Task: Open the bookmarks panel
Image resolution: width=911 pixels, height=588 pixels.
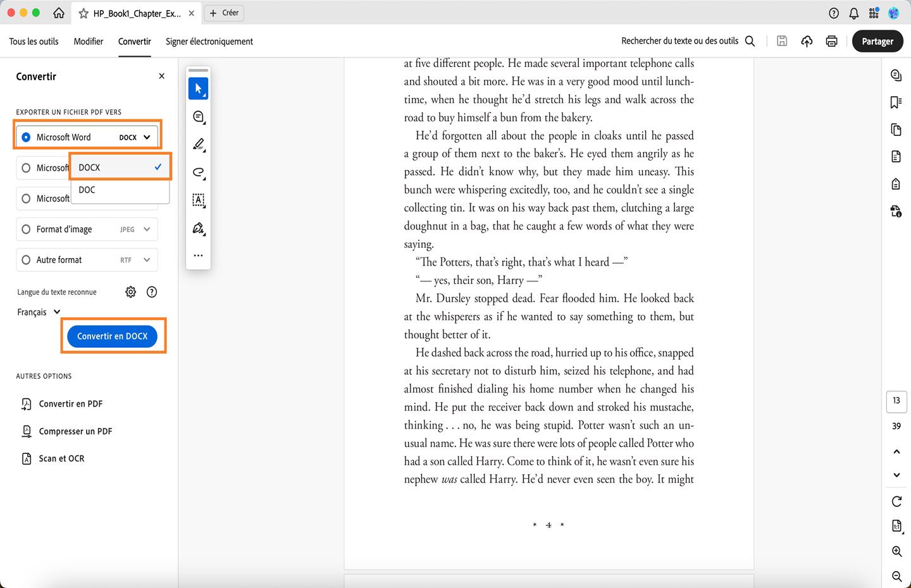Action: coord(896,102)
